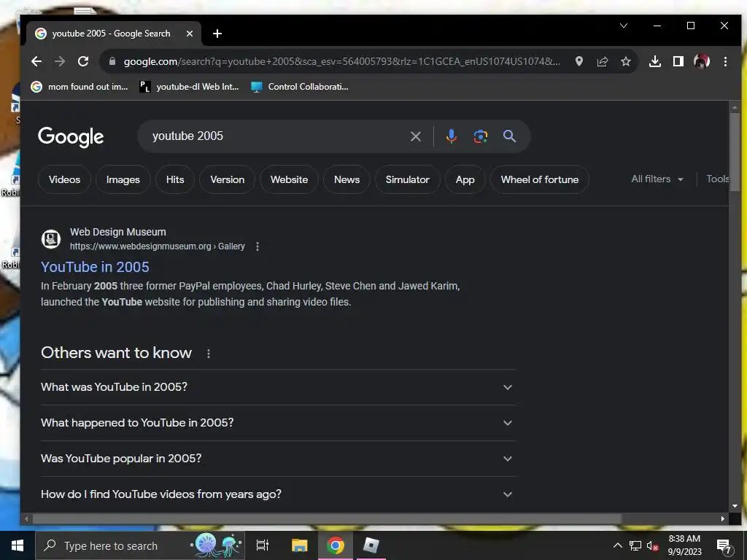747x560 pixels.
Task: Click the forward navigation arrow
Action: (x=60, y=61)
